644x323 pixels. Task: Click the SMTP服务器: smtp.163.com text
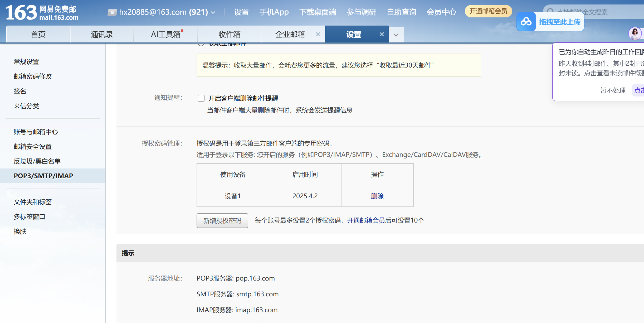[x=237, y=294]
